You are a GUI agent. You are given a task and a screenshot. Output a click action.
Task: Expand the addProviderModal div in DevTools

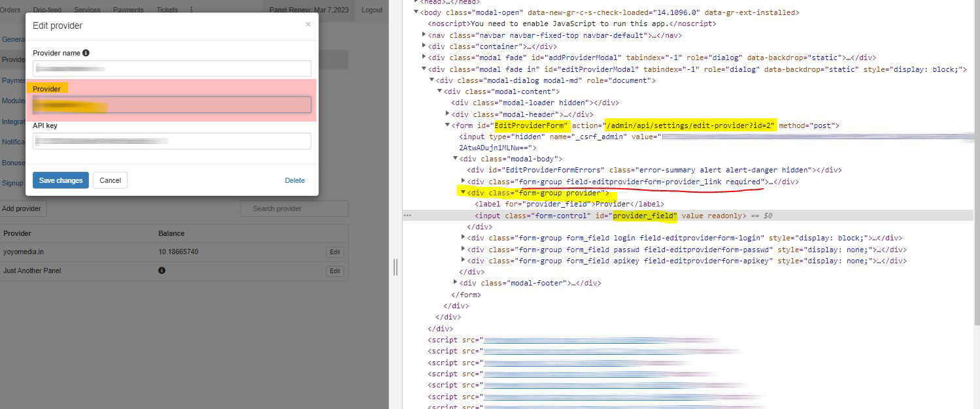click(424, 57)
